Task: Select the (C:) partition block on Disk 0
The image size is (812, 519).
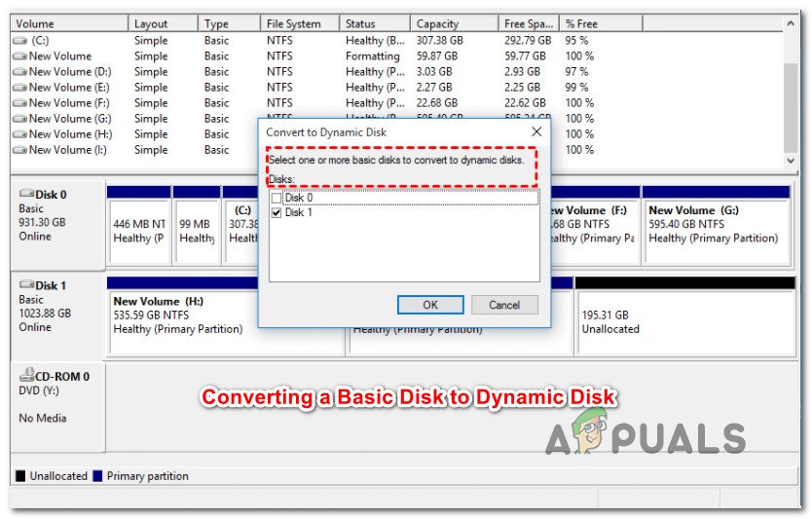Action: pos(240,226)
